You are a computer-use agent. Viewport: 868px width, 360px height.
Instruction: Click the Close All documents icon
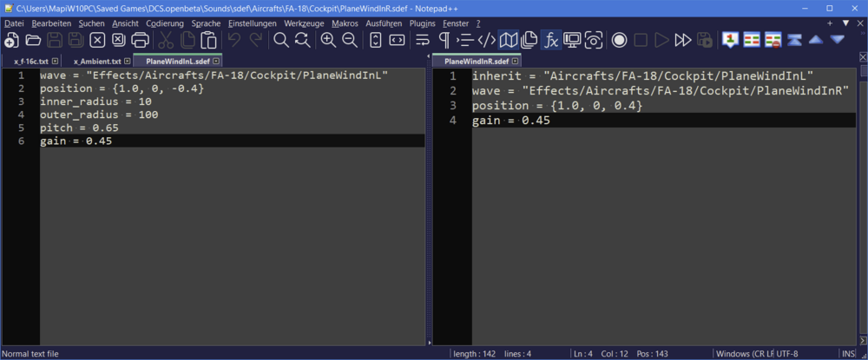[x=118, y=40]
